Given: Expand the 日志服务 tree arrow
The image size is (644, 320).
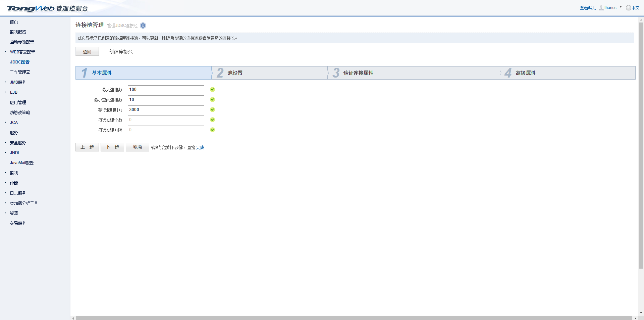Looking at the screenshot, I should point(5,193).
